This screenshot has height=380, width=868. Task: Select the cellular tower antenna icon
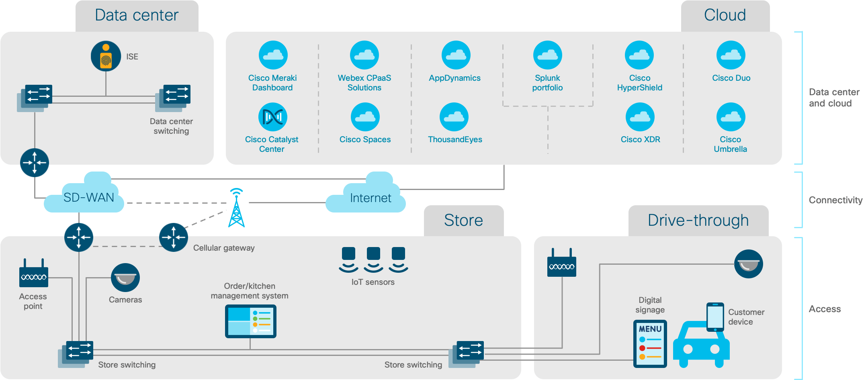coord(237,208)
